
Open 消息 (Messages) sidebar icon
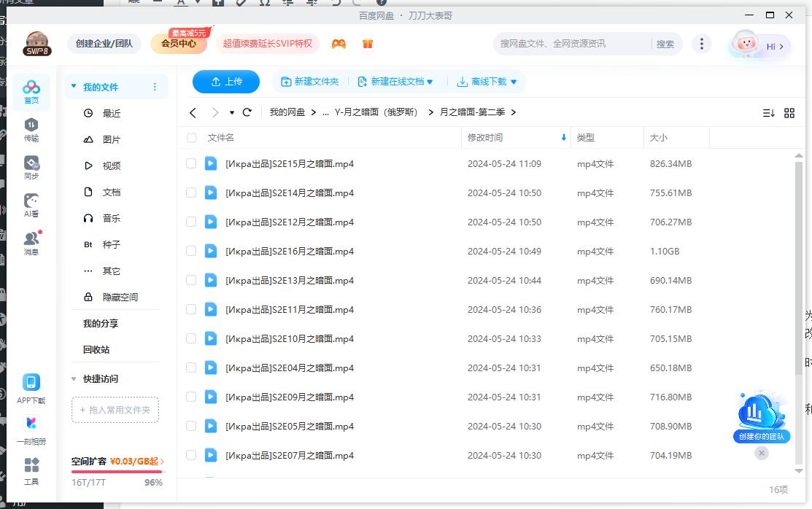point(30,241)
